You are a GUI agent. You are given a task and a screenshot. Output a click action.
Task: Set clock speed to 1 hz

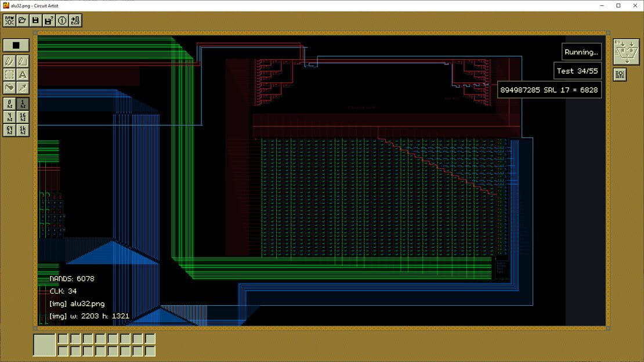pyautogui.click(x=23, y=104)
